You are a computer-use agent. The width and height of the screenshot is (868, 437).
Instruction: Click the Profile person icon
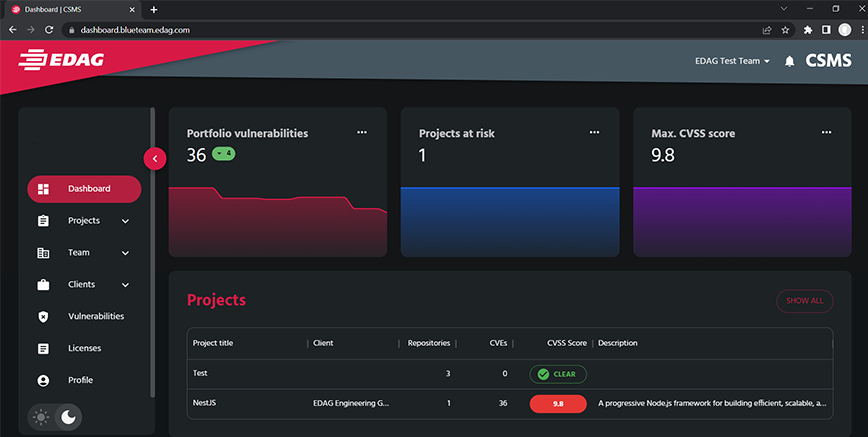coord(43,381)
